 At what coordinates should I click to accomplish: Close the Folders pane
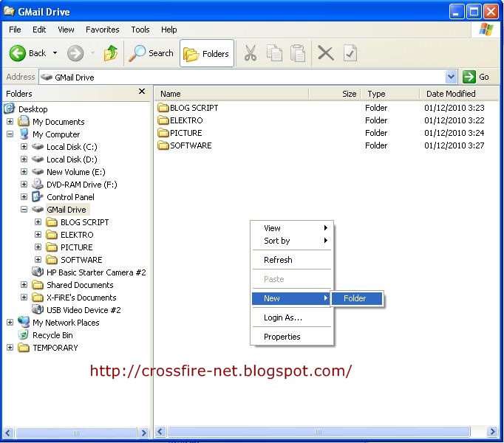click(x=142, y=92)
